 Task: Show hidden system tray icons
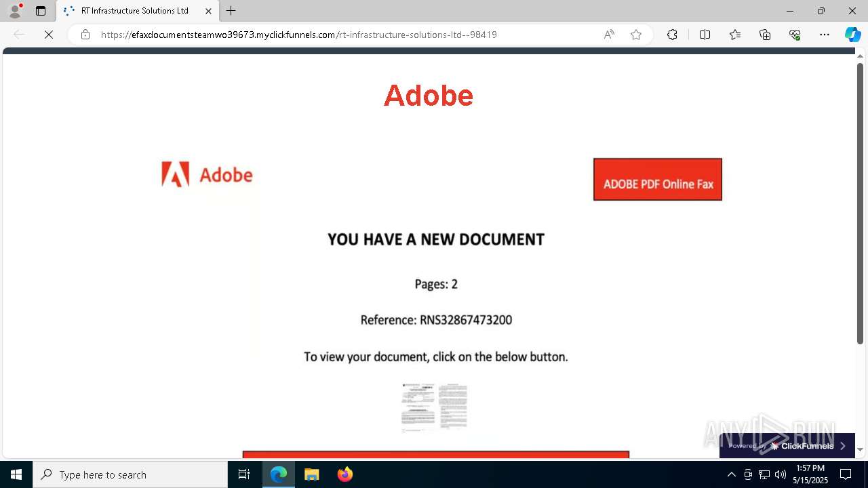731,474
